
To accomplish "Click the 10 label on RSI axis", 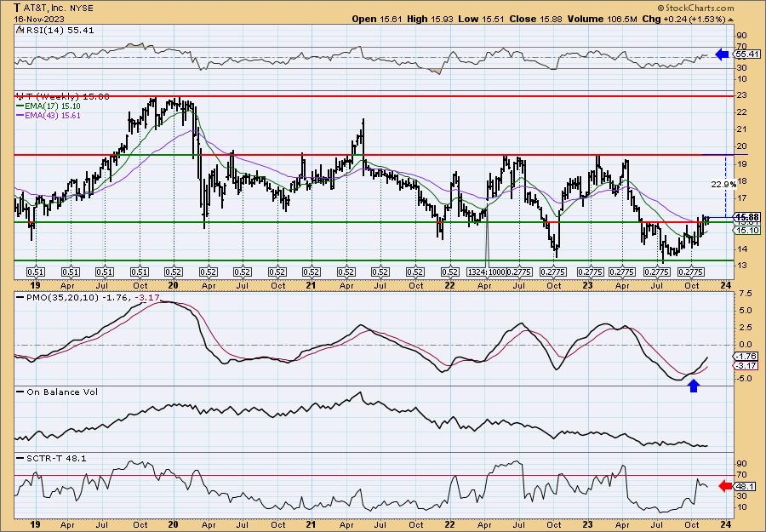I will coord(741,78).
